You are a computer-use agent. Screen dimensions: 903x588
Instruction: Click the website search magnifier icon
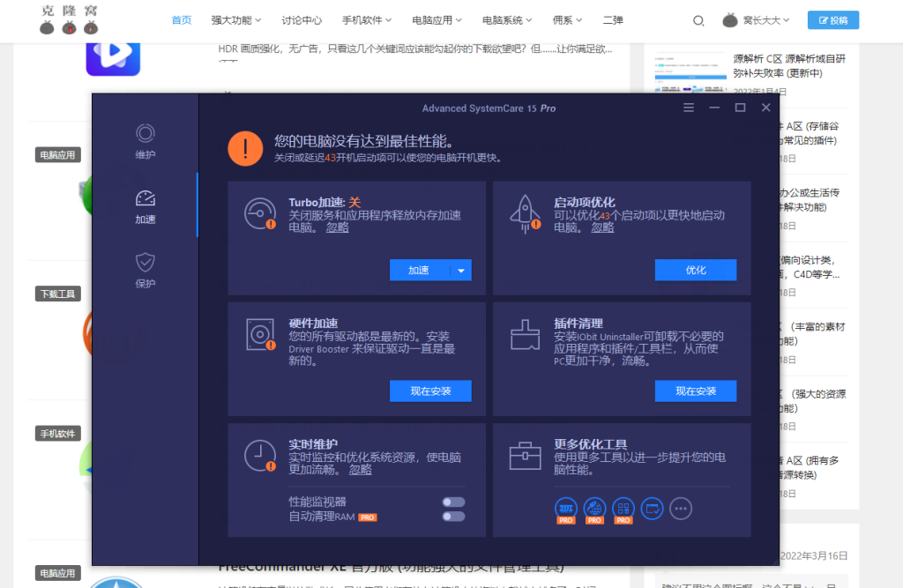pos(698,21)
